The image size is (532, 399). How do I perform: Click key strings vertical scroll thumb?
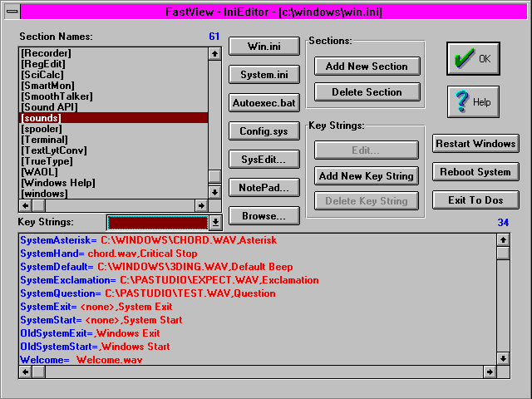coord(503,253)
